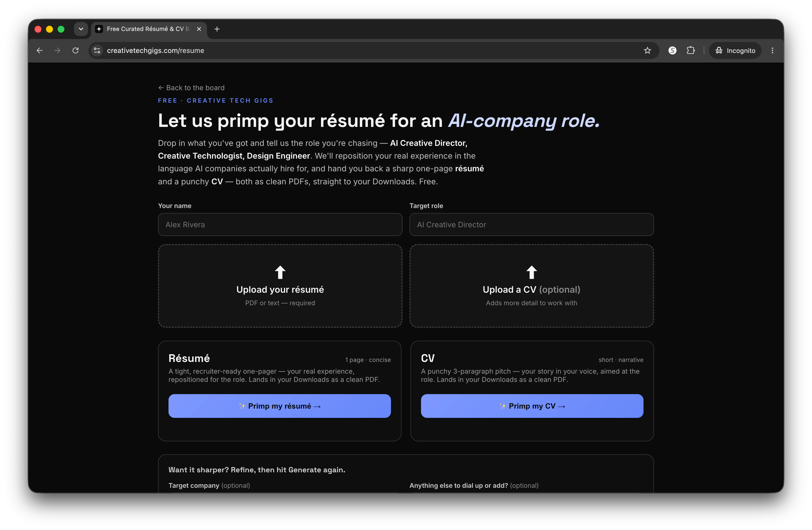Bookmark this page with the star icon
The image size is (812, 530).
tap(647, 50)
